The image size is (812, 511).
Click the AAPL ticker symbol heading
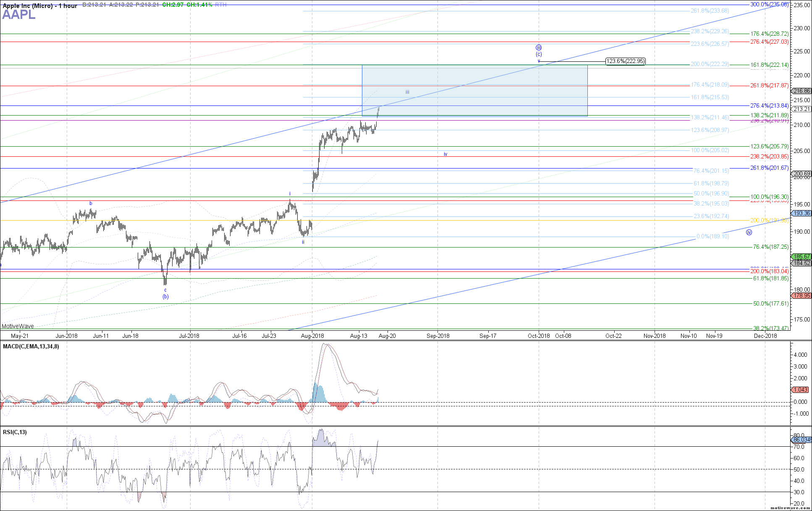pyautogui.click(x=19, y=15)
